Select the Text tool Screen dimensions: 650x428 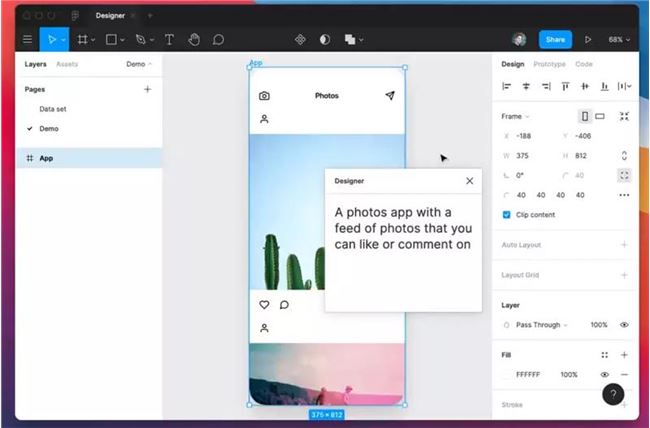(169, 39)
